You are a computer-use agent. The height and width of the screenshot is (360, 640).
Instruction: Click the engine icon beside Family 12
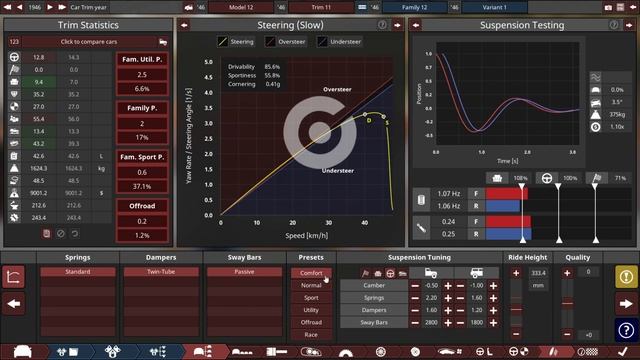click(x=362, y=7)
